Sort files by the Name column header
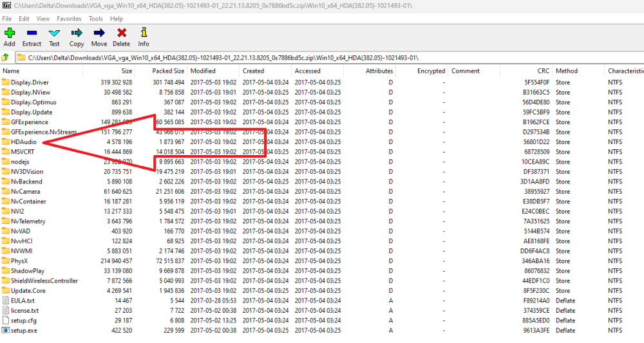The width and height of the screenshot is (644, 343). (11, 71)
